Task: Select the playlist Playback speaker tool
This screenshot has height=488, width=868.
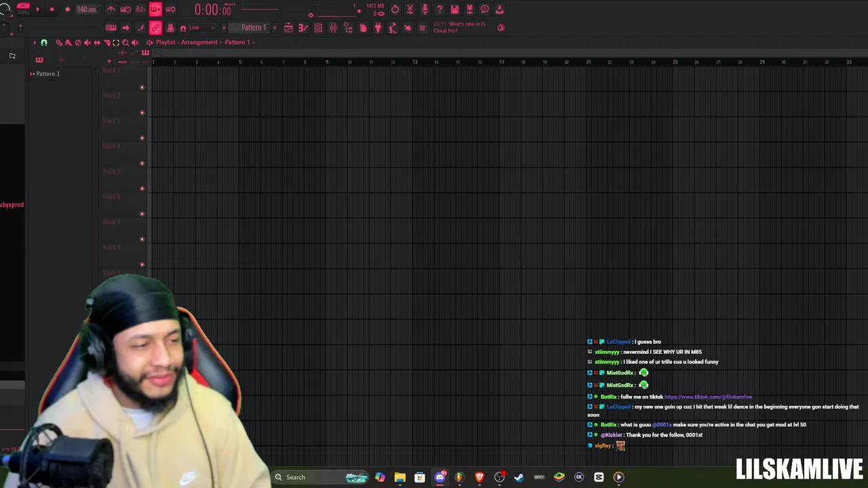Action: click(x=135, y=43)
